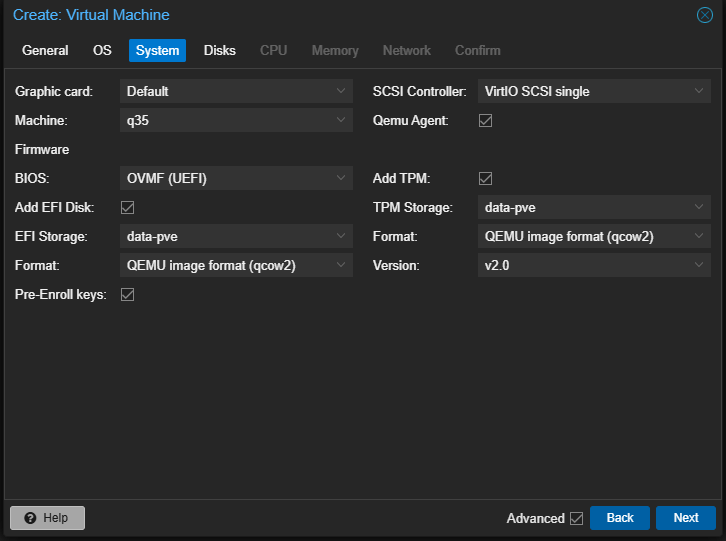Click the Confirm tab
The height and width of the screenshot is (541, 726).
477,50
